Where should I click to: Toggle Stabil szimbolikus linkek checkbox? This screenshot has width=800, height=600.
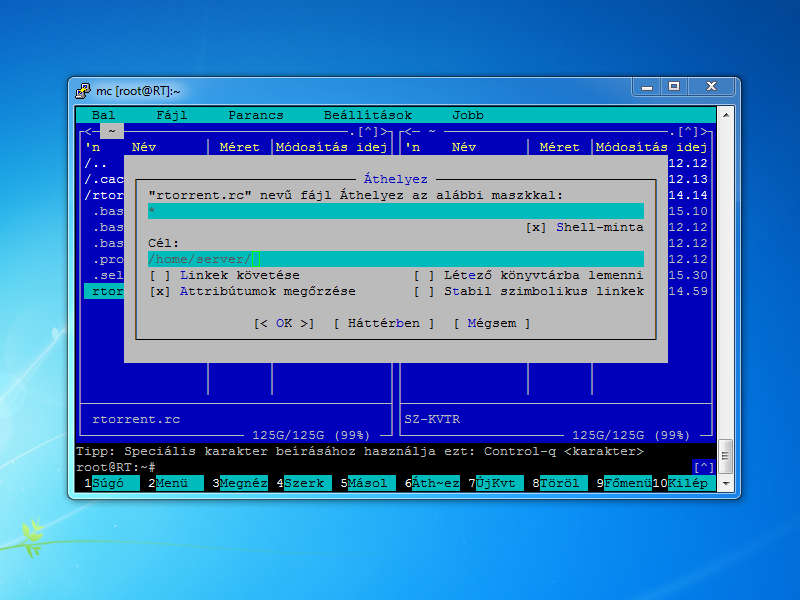click(x=424, y=291)
